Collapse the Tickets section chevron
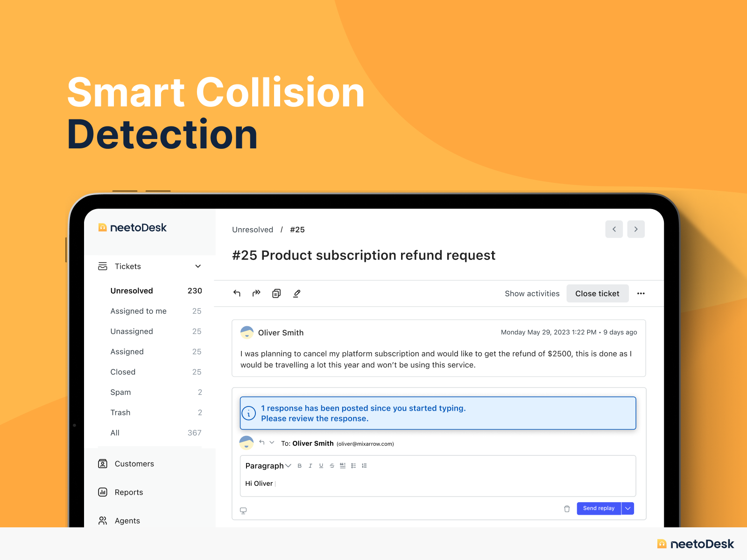The image size is (747, 560). coord(198,266)
